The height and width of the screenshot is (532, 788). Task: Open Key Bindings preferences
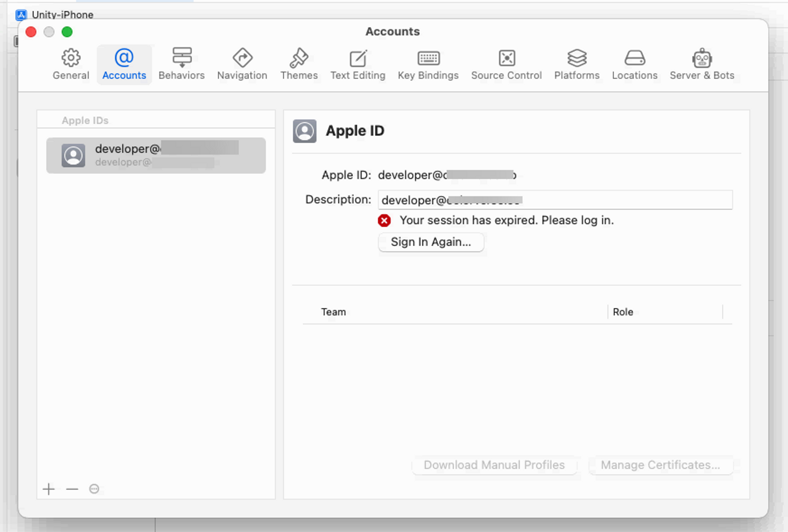coord(428,64)
